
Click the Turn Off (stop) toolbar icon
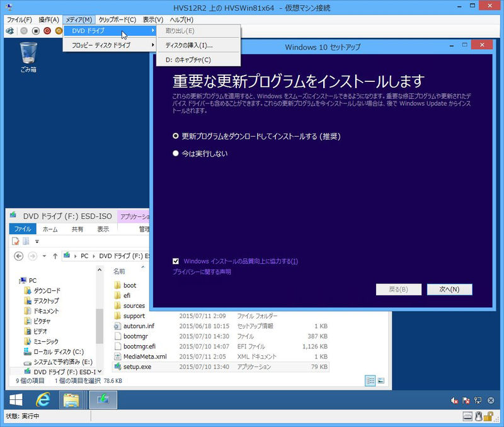coord(36,31)
